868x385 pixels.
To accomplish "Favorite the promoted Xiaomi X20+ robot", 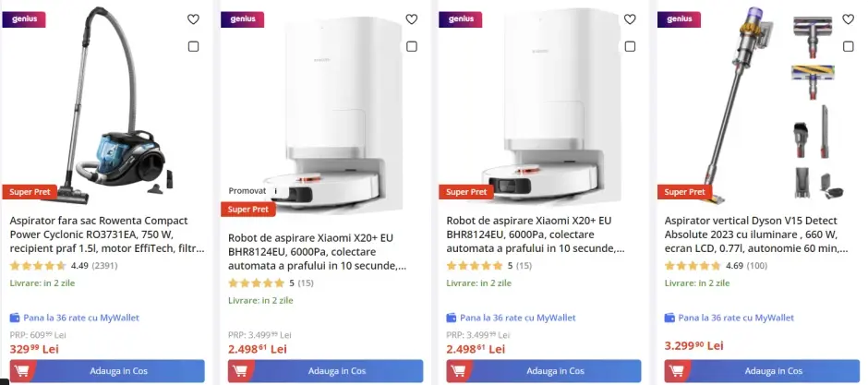I will click(411, 19).
